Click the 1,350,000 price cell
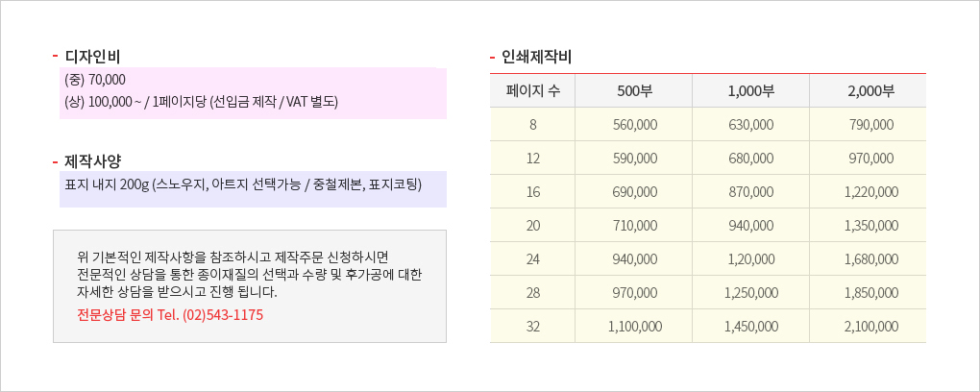The width and height of the screenshot is (980, 392). (x=869, y=225)
